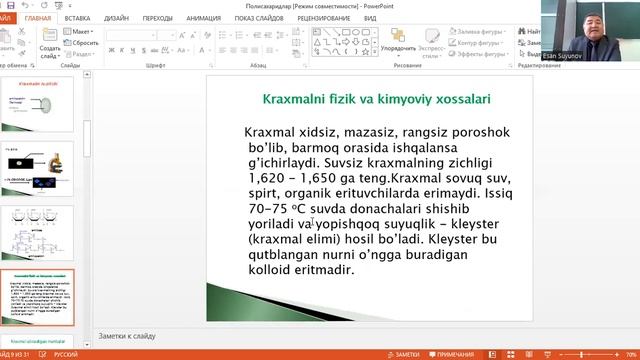Center the paragraph text

[233, 50]
